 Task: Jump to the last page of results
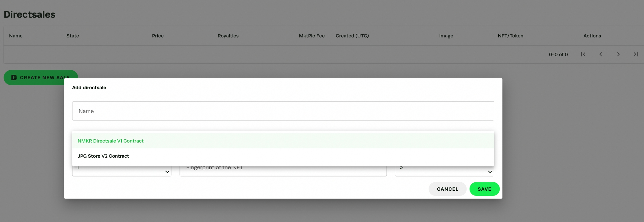pyautogui.click(x=636, y=54)
